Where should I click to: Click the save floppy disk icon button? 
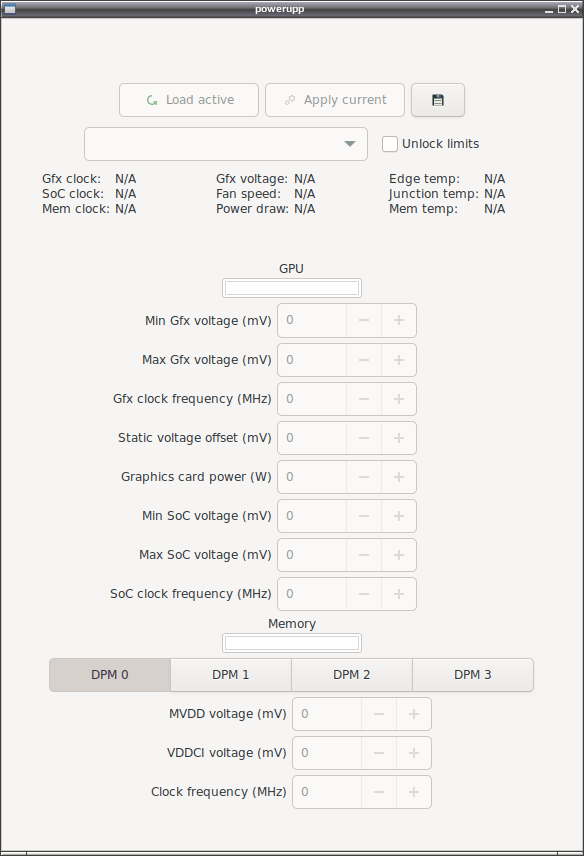(438, 100)
